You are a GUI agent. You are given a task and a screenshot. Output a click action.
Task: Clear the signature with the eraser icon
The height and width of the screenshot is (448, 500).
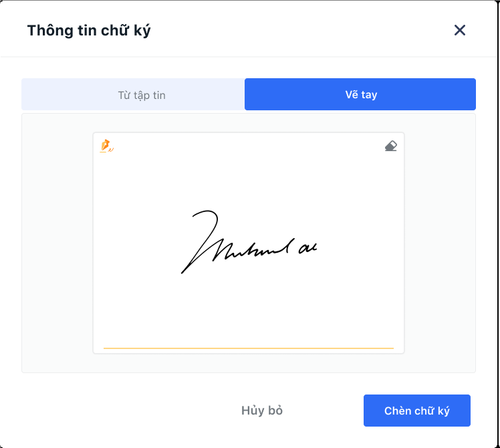[390, 146]
